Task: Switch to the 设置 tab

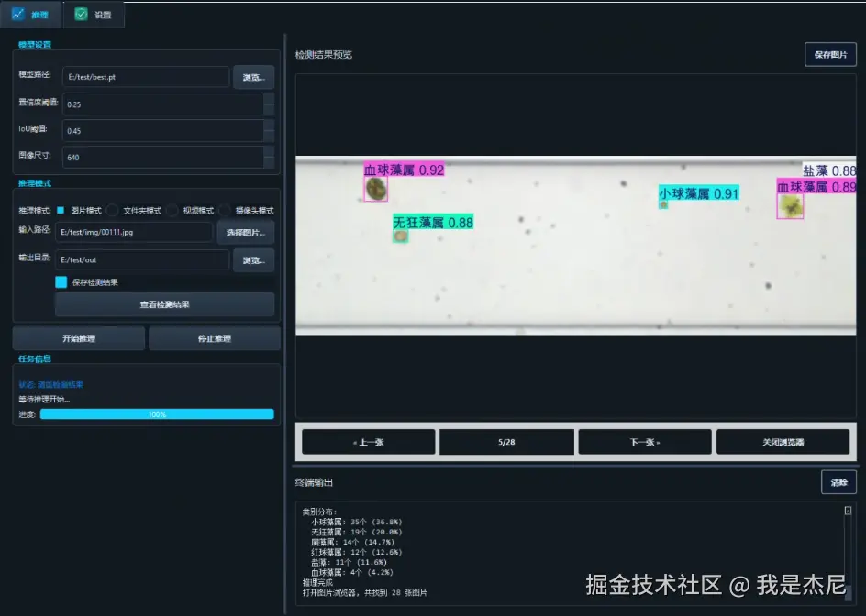Action: point(94,15)
